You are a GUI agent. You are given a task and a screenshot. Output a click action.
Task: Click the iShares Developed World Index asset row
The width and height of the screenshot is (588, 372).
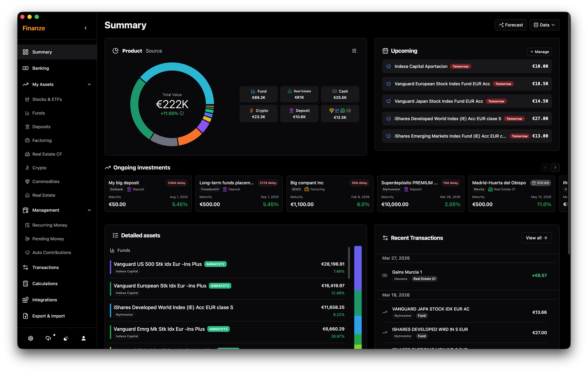coord(227,311)
